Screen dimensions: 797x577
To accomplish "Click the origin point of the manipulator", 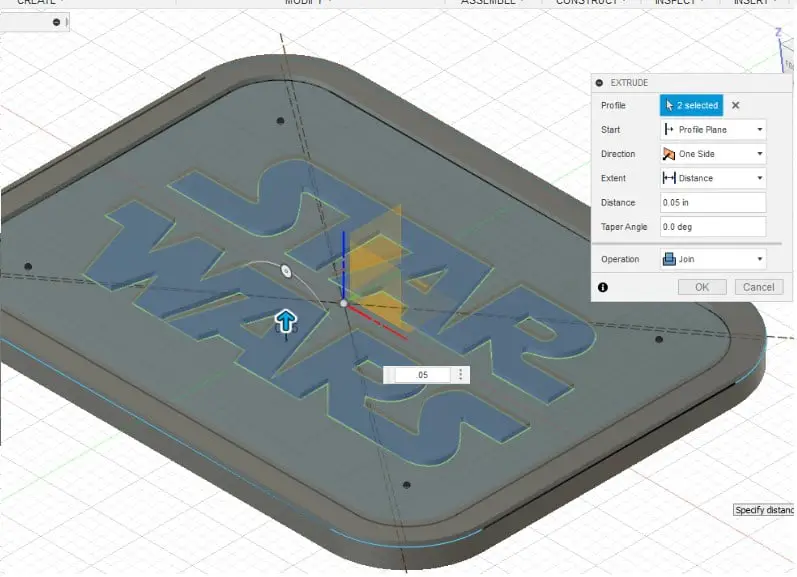I will 344,303.
